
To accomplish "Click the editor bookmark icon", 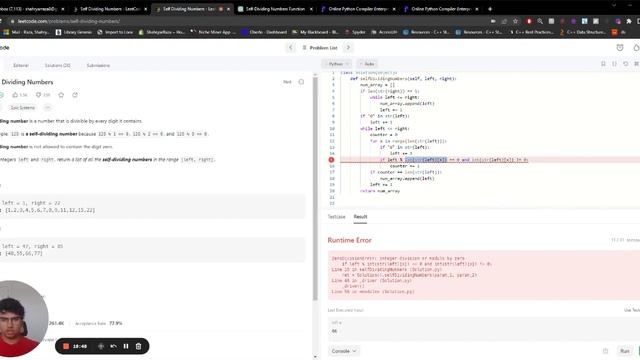I will tap(603, 64).
